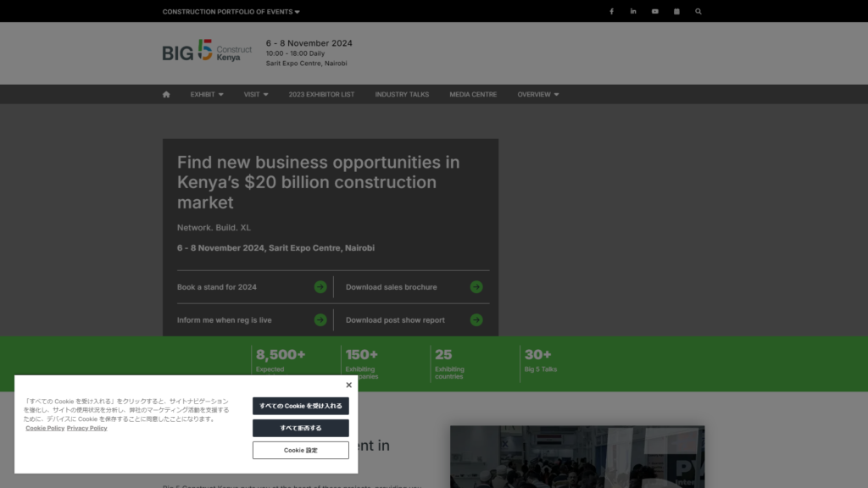Open Cookie settings button
This screenshot has width=868, height=488.
301,450
